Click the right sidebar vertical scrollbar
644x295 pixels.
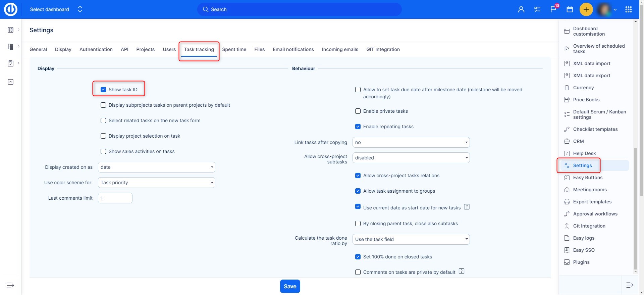pyautogui.click(x=635, y=208)
